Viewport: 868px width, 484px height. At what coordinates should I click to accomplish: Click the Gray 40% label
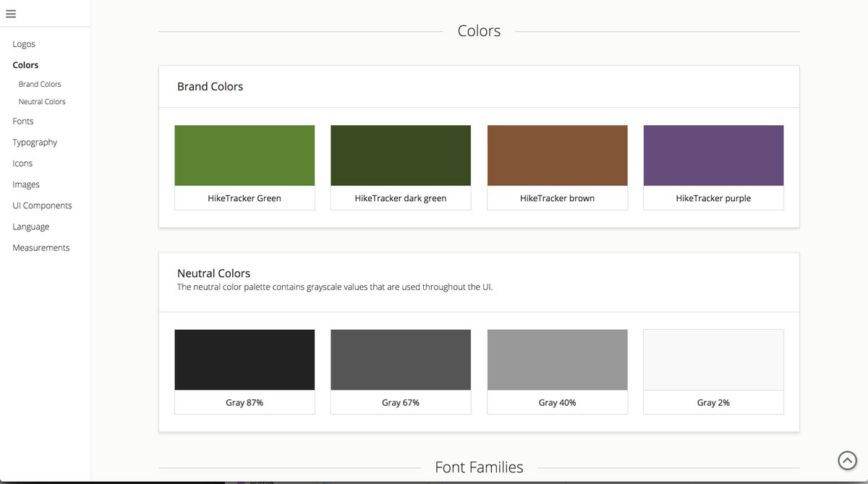click(x=557, y=402)
